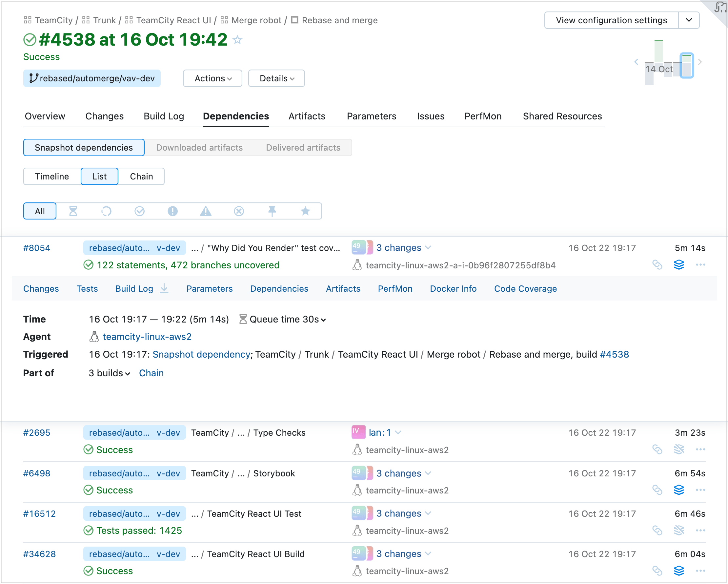Open the Actions dropdown
The image size is (728, 584).
[212, 78]
